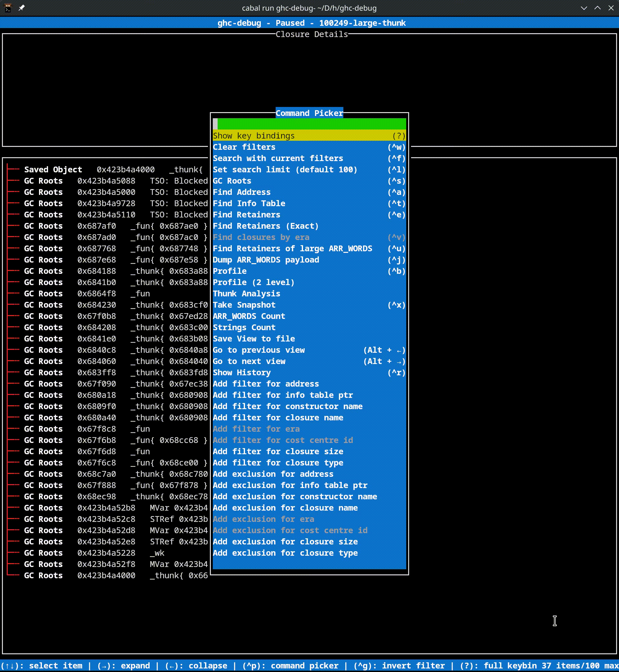Select 'Go to next view'
The width and height of the screenshot is (619, 672).
309,361
